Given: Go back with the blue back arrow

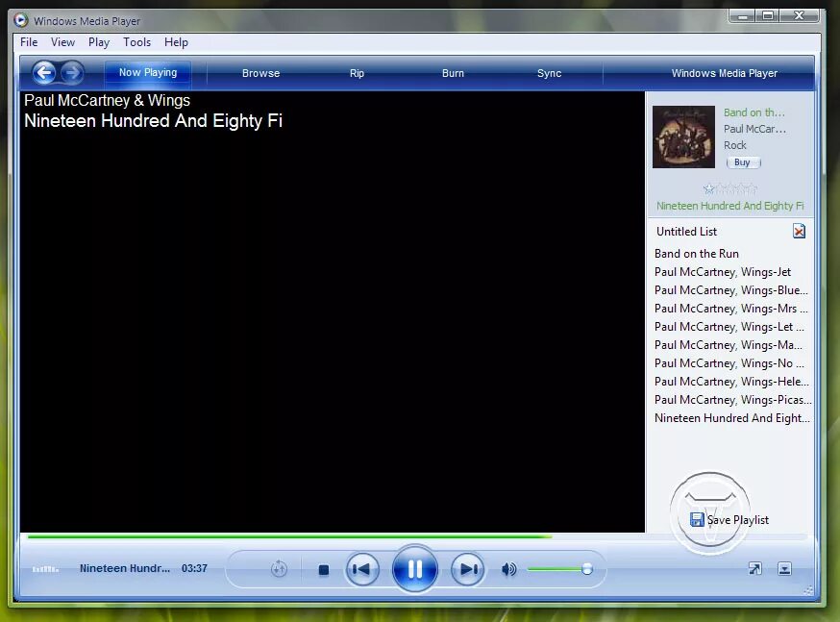Looking at the screenshot, I should tap(44, 72).
